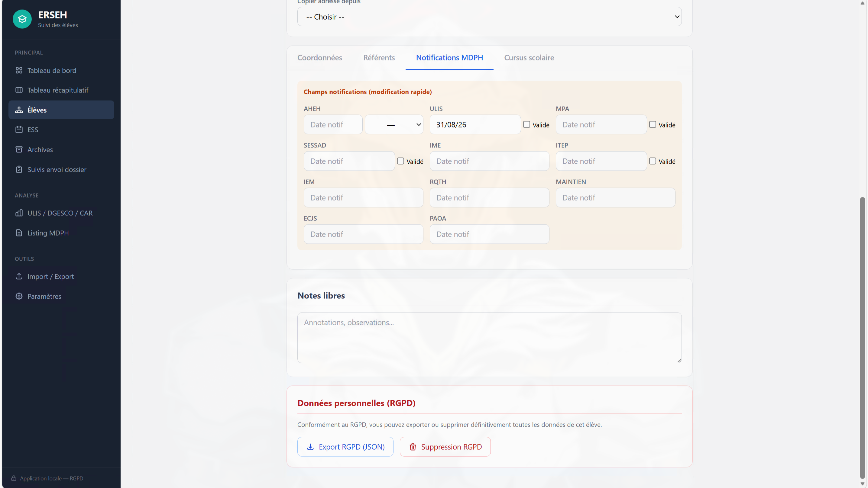Check the ULIS Validé checkbox
The image size is (868, 488).
pyautogui.click(x=526, y=125)
